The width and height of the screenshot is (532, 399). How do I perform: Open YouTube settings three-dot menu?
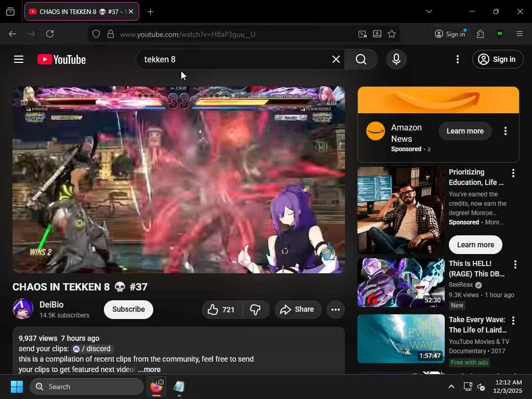(x=457, y=59)
